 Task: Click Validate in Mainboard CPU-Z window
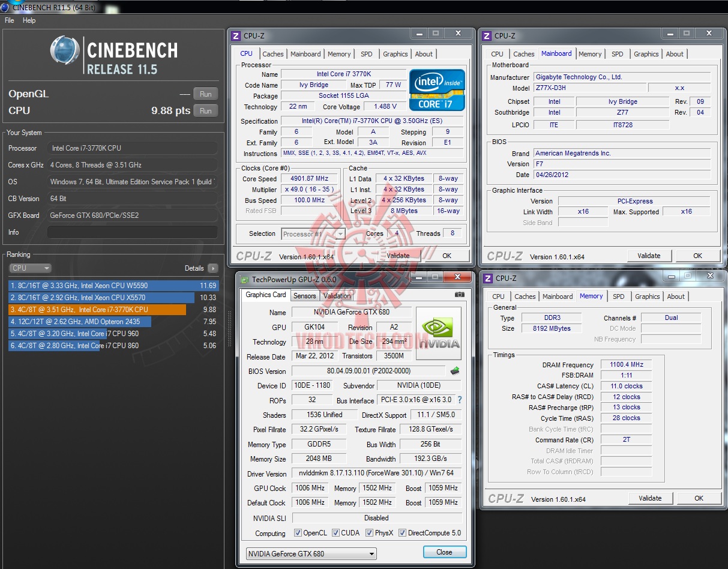[x=649, y=256]
